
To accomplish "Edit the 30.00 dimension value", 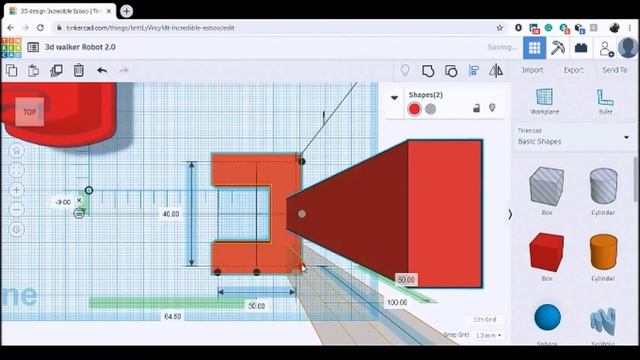I will click(x=257, y=306).
